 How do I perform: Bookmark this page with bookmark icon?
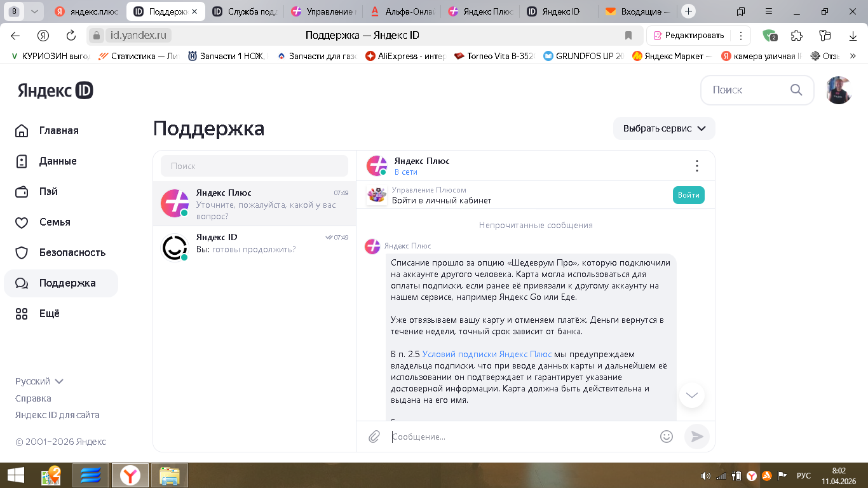(x=628, y=36)
